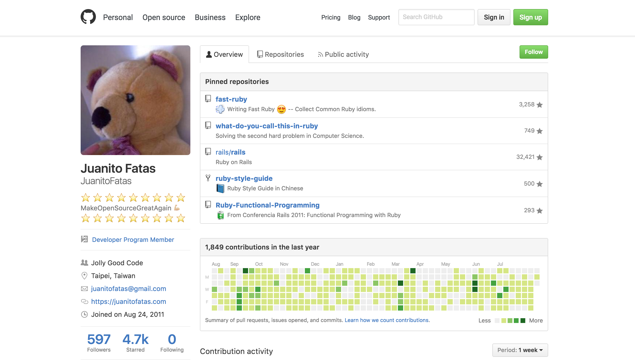Viewport: 635px width, 364px height.
Task: Click the star icon next to 500
Action: 540,184
